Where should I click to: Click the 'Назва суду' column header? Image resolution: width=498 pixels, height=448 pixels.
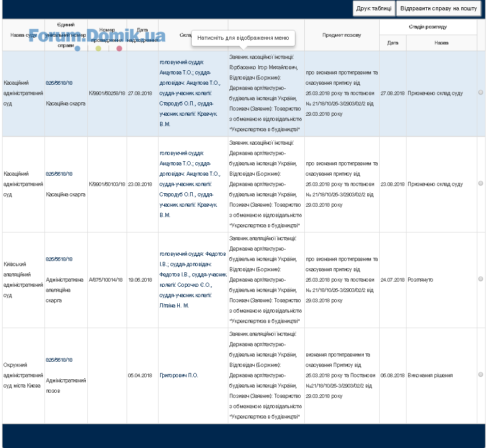(23, 35)
